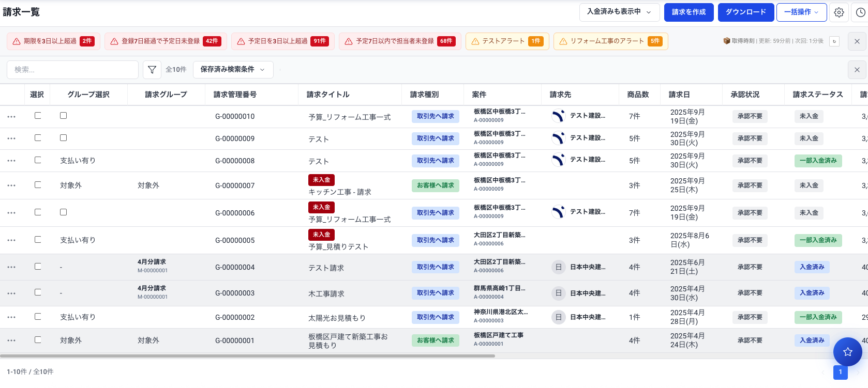The image size is (868, 388).
Task: Open 保存済み検索条件 dropdown
Action: coord(233,70)
